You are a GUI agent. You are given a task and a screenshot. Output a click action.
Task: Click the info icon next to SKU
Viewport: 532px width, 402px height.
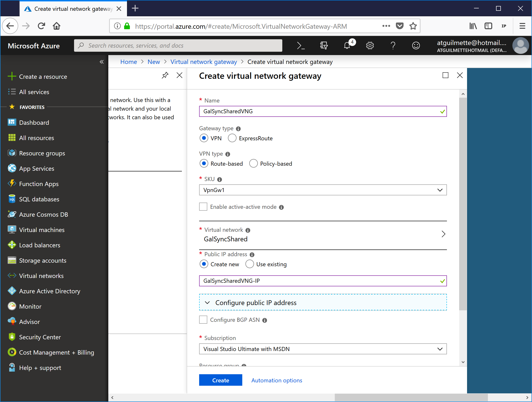pos(219,180)
